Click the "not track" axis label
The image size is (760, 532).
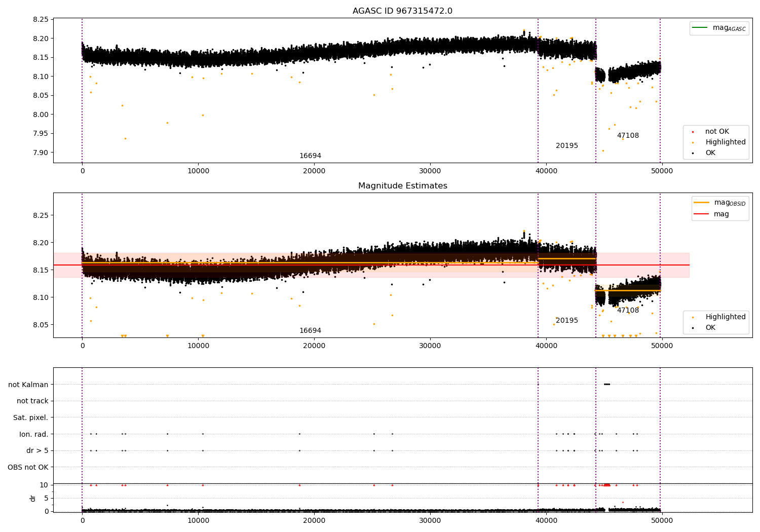click(32, 401)
